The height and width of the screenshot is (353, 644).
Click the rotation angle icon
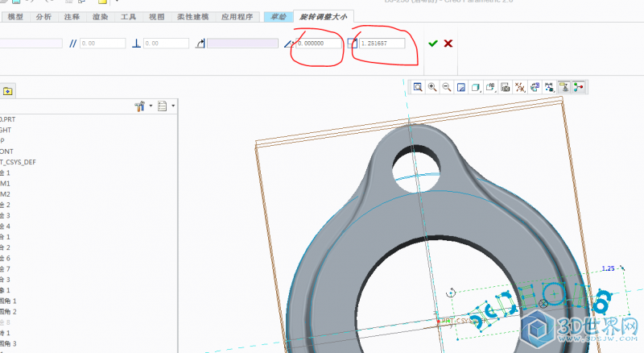click(289, 44)
